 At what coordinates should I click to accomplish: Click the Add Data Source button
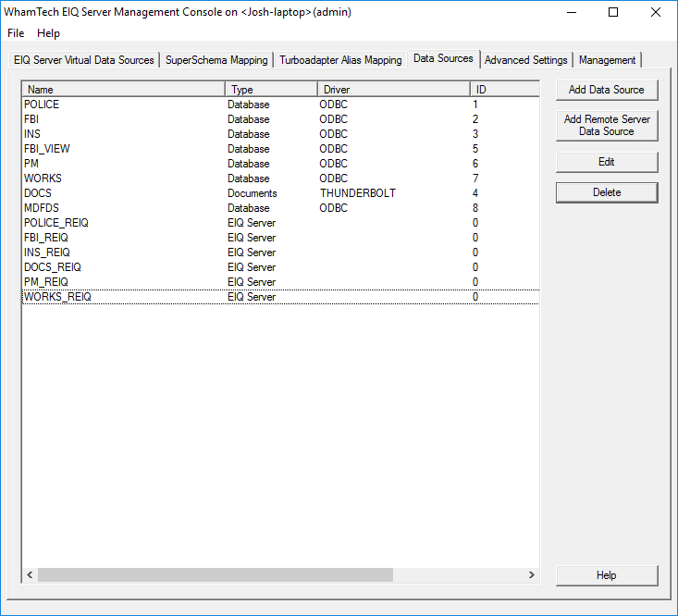(607, 90)
